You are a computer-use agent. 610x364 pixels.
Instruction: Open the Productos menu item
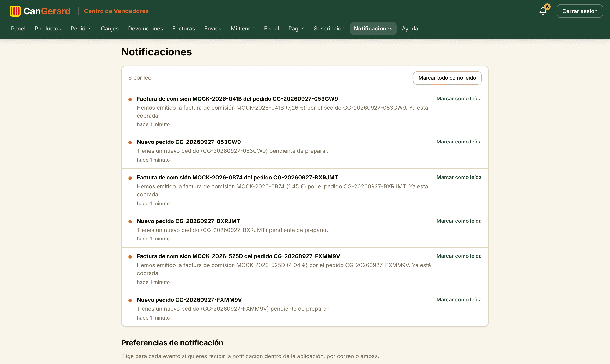pos(48,28)
